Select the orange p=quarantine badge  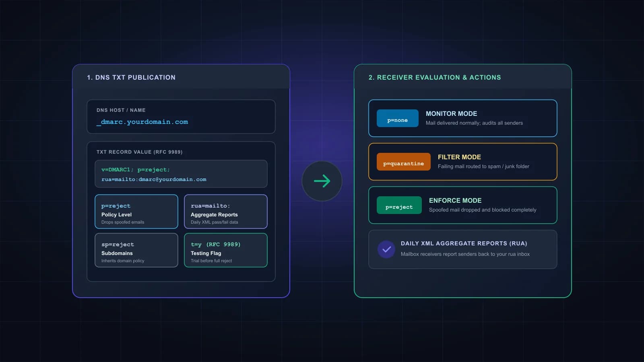click(404, 162)
